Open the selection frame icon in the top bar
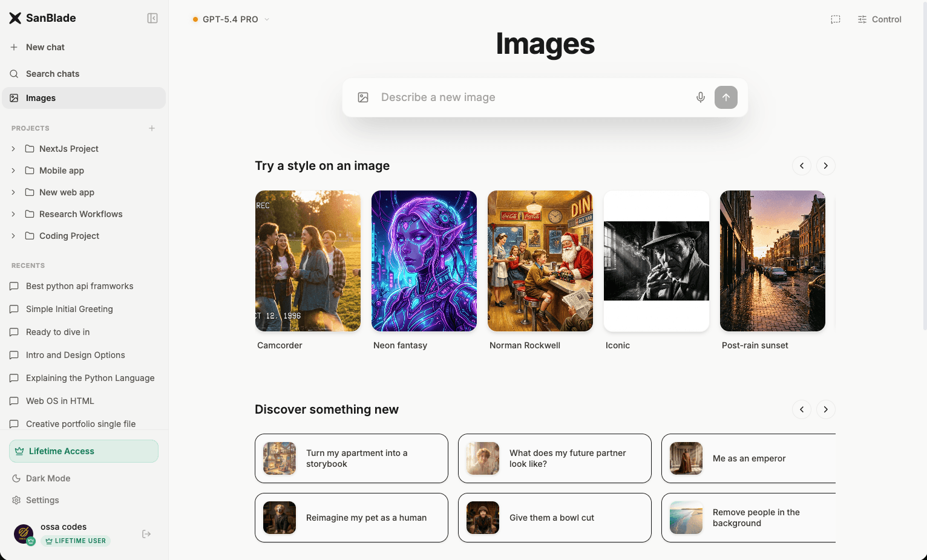Image resolution: width=927 pixels, height=560 pixels. (835, 19)
